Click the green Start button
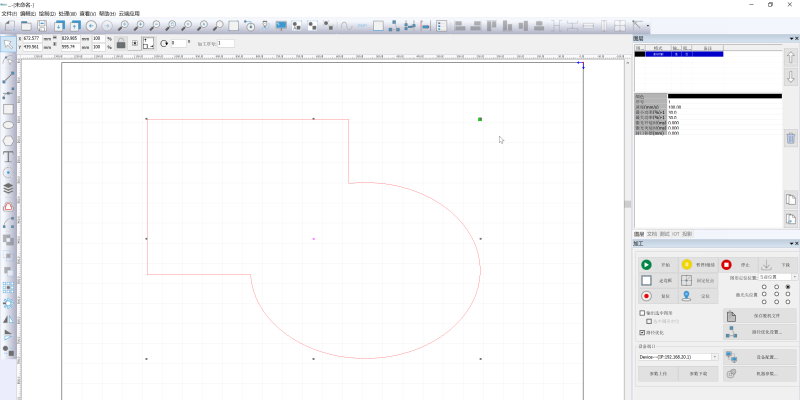The image size is (800, 400). coord(659,265)
